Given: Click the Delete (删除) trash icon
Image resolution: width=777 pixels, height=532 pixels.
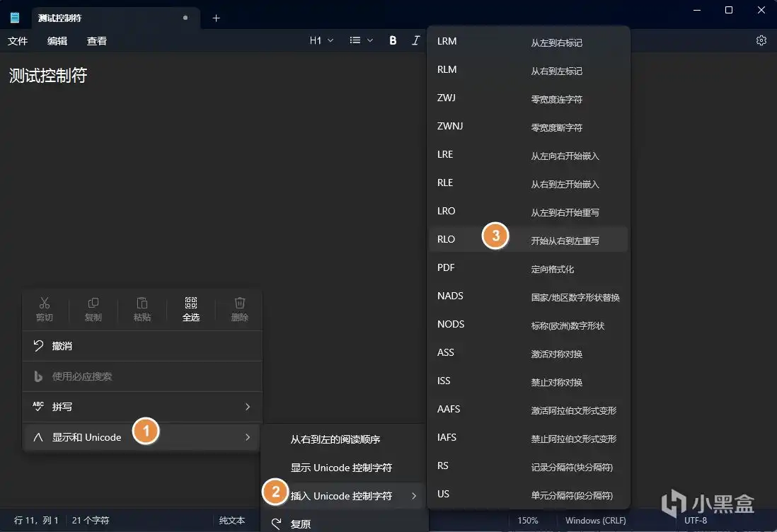Looking at the screenshot, I should click(x=240, y=308).
